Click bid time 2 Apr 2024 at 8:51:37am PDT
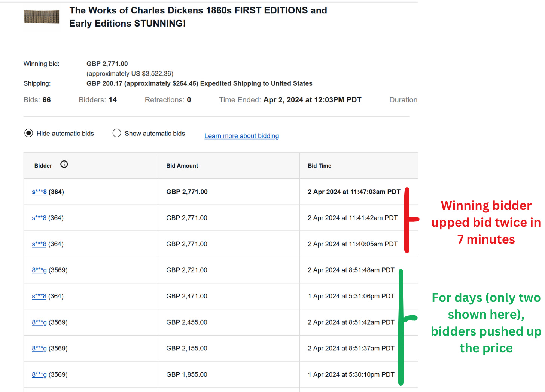 (351, 349)
